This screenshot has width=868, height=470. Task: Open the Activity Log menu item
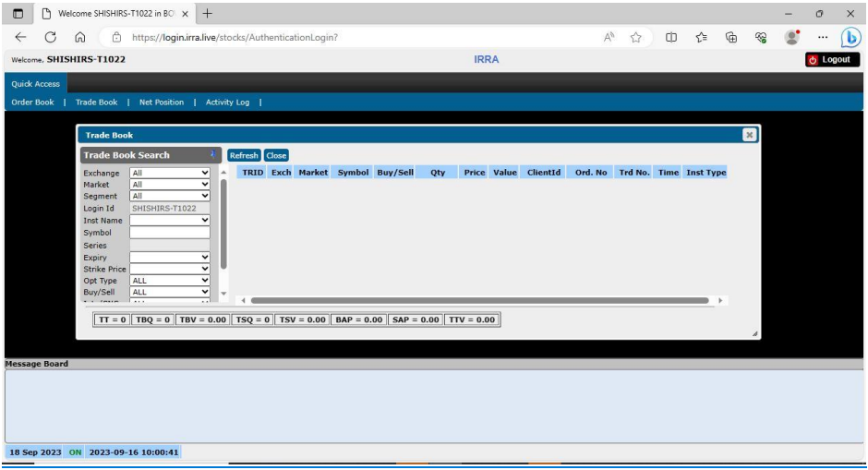(x=230, y=102)
